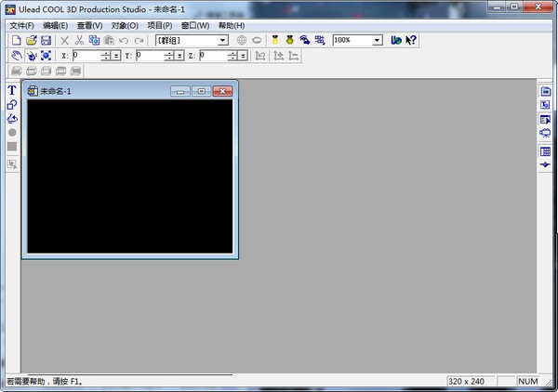This screenshot has width=558, height=392.
Task: Click the 帮助(H) menu
Action: 232,25
